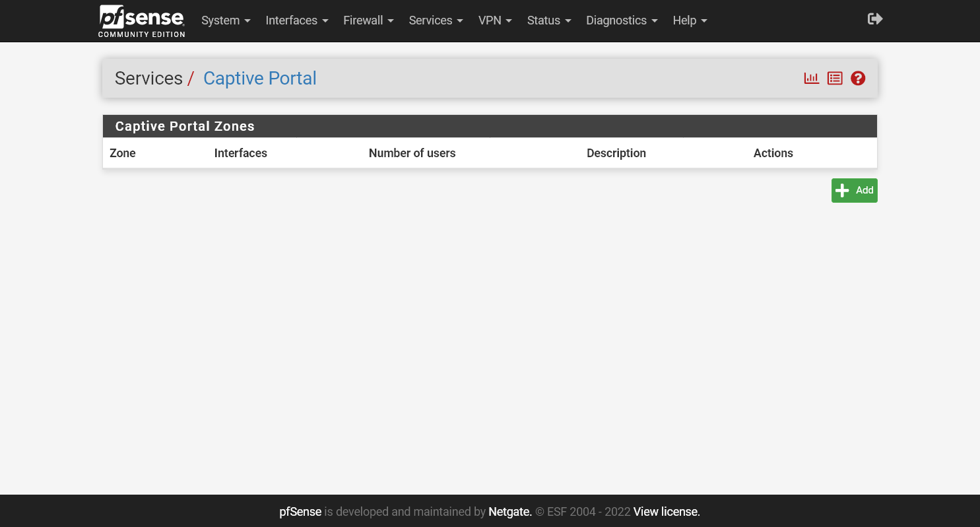Click the logout icon in the navbar
The height and width of the screenshot is (527, 980).
874,18
